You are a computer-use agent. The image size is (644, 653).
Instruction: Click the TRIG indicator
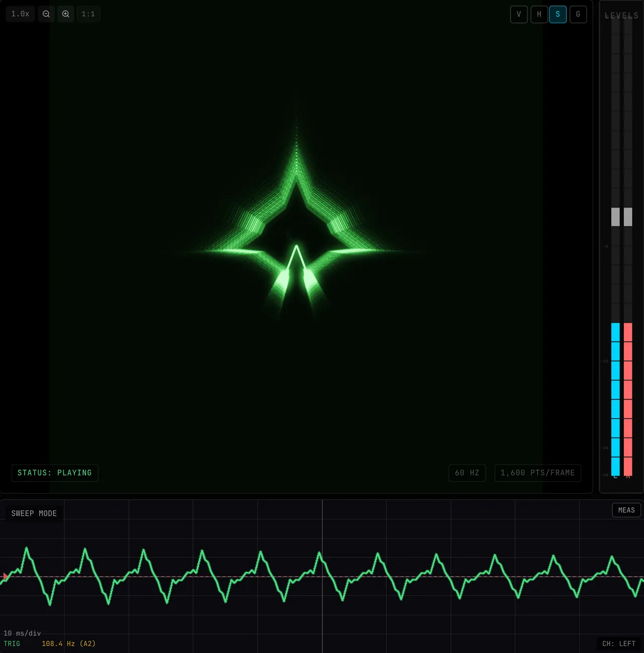point(12,644)
